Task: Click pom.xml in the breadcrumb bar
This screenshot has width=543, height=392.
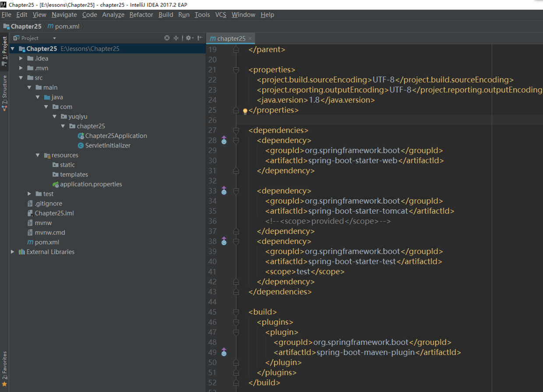Action: coord(63,26)
